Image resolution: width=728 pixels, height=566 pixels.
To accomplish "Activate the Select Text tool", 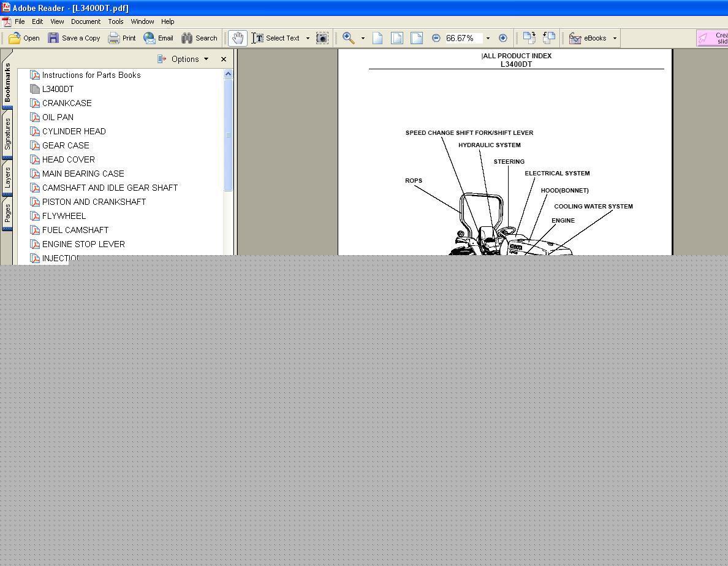I will [276, 38].
